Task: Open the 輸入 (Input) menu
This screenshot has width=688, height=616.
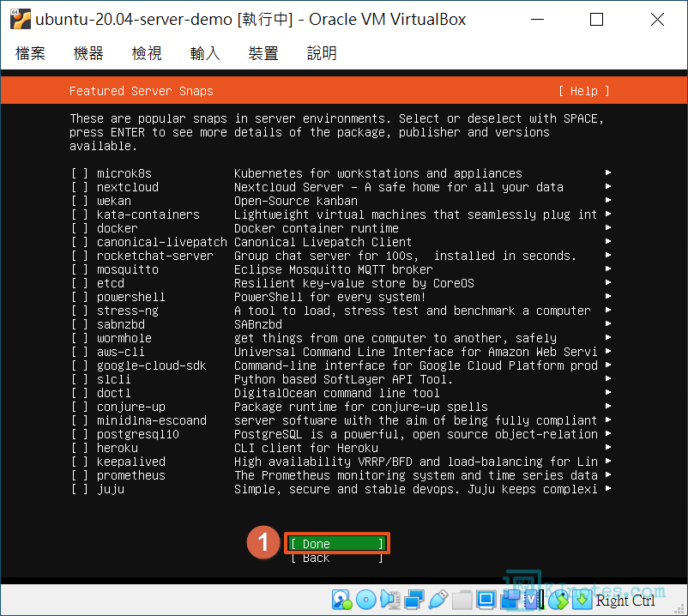Action: tap(205, 53)
